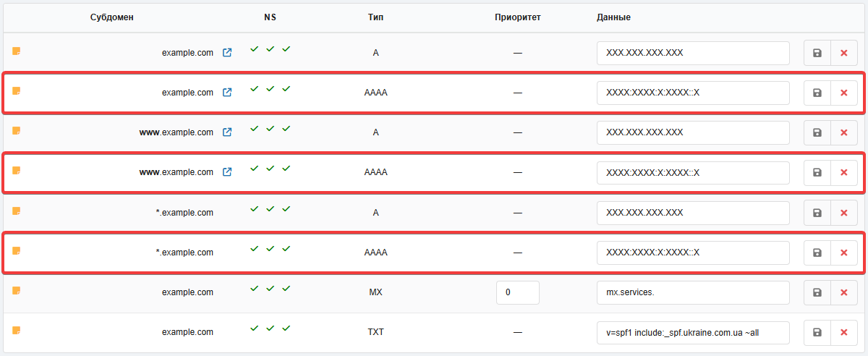Edit the MX priority field showing 0
The image size is (868, 356).
click(518, 292)
